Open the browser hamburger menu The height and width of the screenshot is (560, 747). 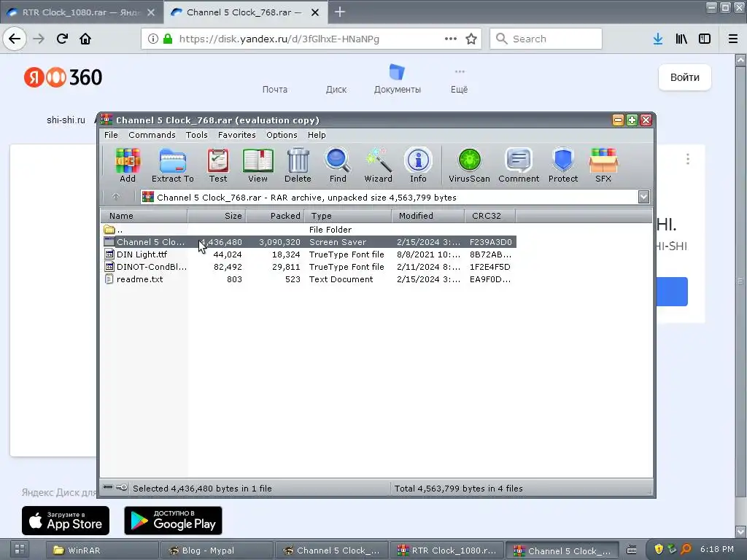(733, 39)
